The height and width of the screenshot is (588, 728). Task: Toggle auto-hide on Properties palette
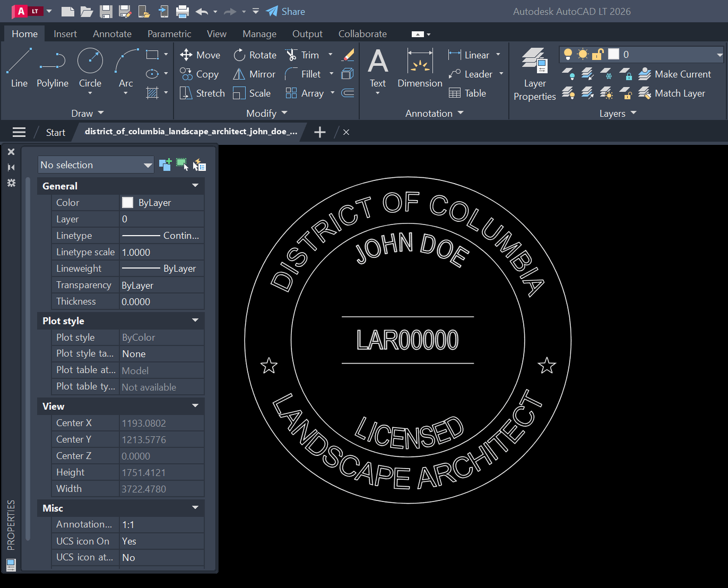pos(11,167)
